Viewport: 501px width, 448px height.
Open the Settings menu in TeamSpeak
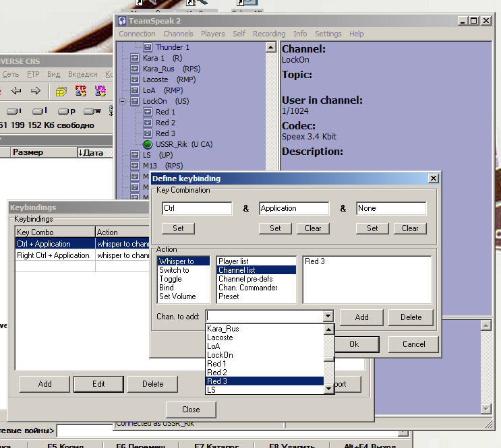coord(328,34)
